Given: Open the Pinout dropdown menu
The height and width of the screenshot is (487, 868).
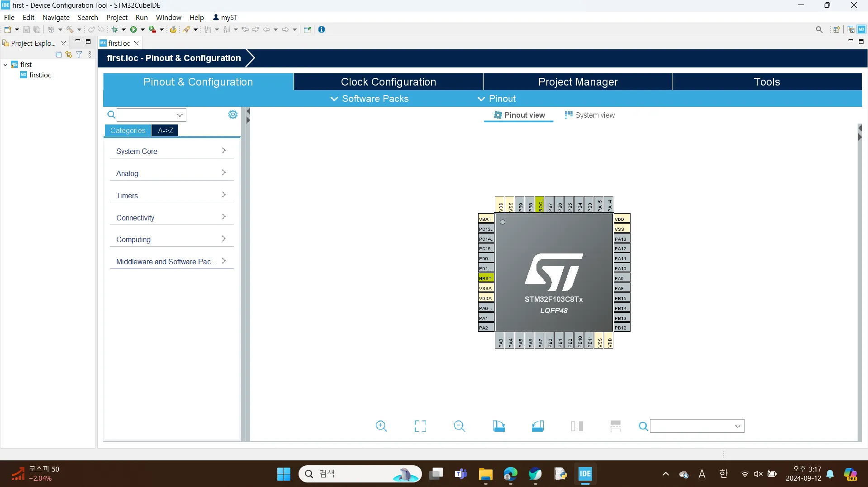Looking at the screenshot, I should coord(497,99).
